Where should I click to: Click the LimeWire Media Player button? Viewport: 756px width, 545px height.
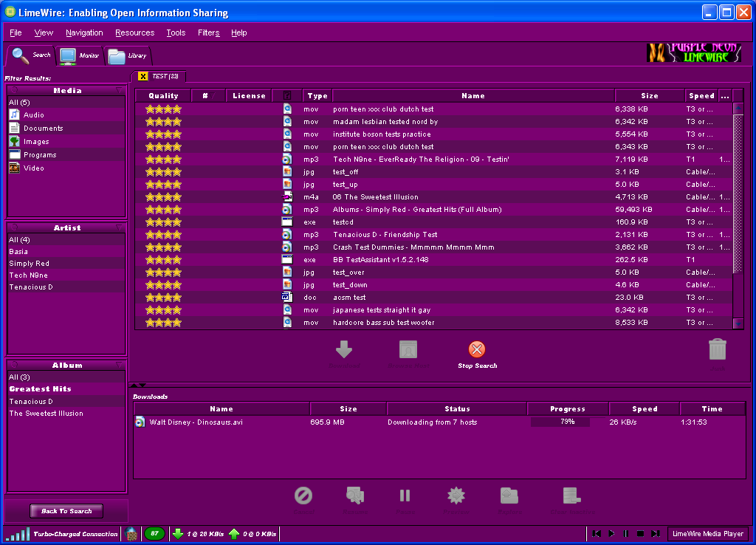pos(708,533)
